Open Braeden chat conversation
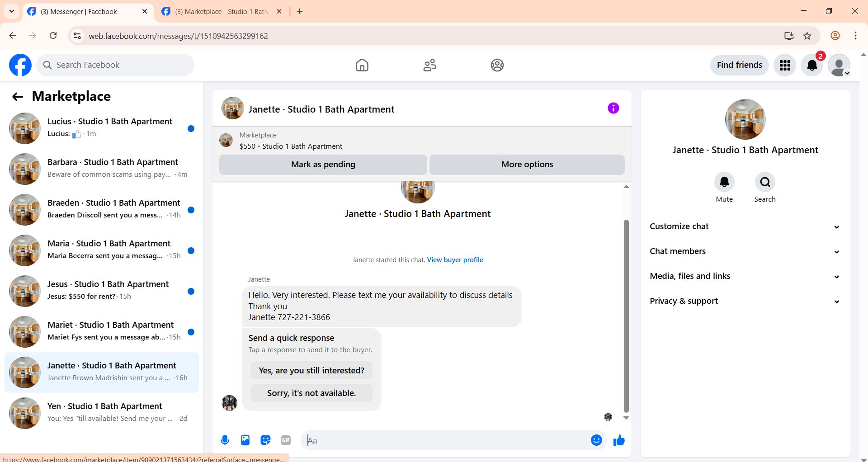The width and height of the screenshot is (868, 462). click(102, 210)
